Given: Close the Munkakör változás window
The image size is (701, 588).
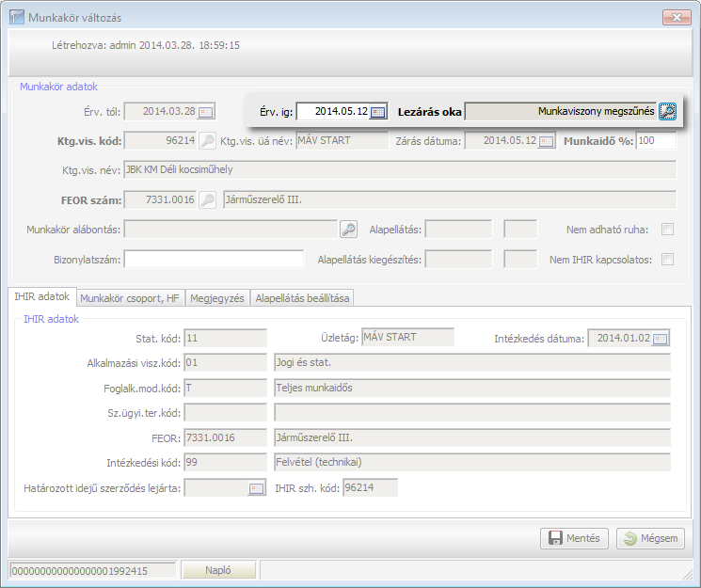Looking at the screenshot, I should pyautogui.click(x=677, y=18).
